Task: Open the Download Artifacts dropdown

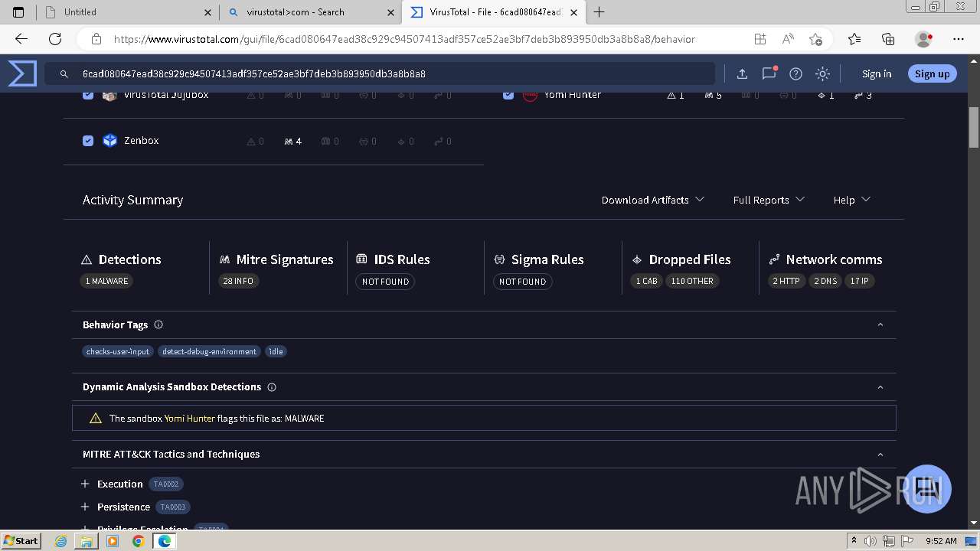Action: tap(653, 200)
